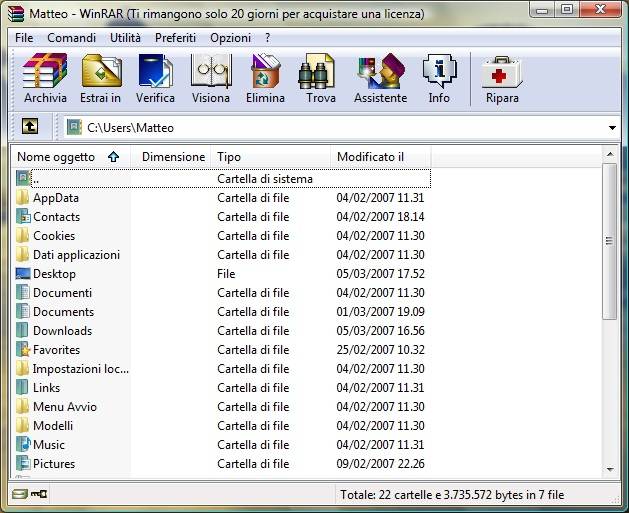Click the Estrai in toolbar icon
The image size is (629, 513).
coord(101,71)
